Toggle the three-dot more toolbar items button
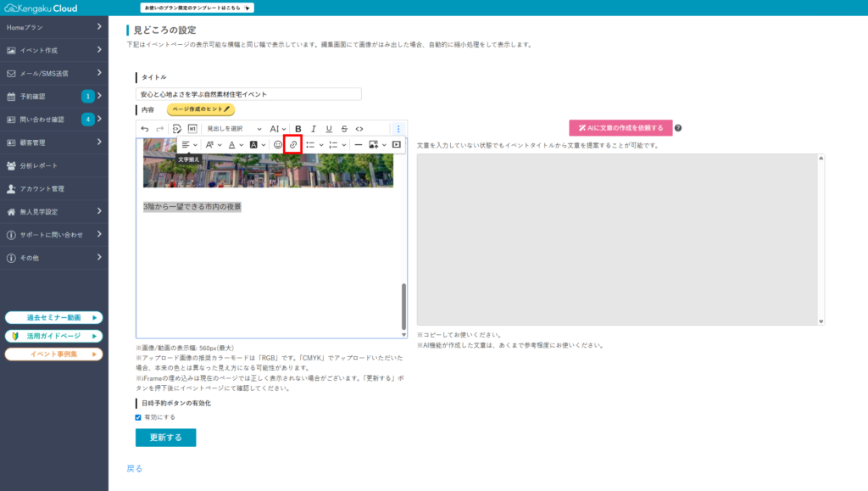The height and width of the screenshot is (491, 868). pos(398,129)
